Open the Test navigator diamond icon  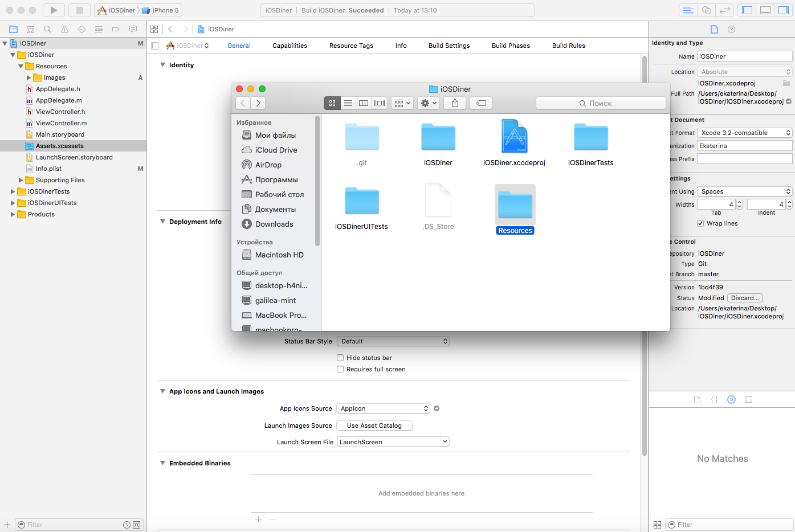82,29
